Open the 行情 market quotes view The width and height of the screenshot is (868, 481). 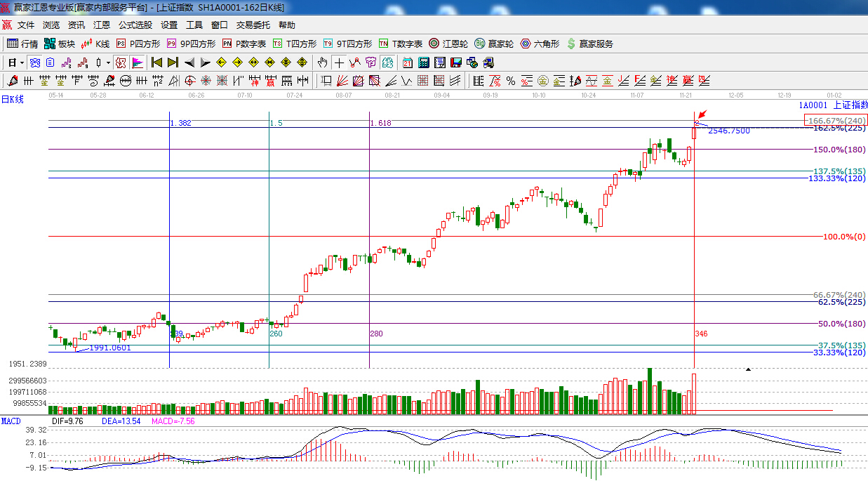22,44
